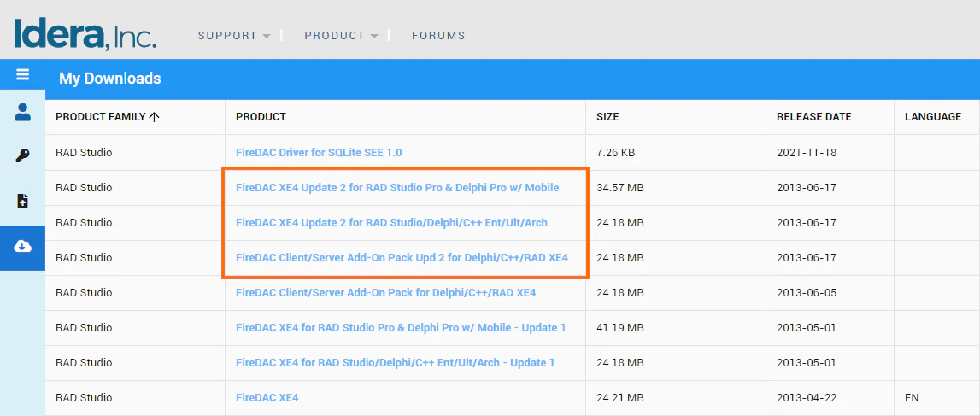The height and width of the screenshot is (416, 980).
Task: Open FireDAC XE4 Pro w/ Mobile - Update 1
Action: (x=401, y=327)
